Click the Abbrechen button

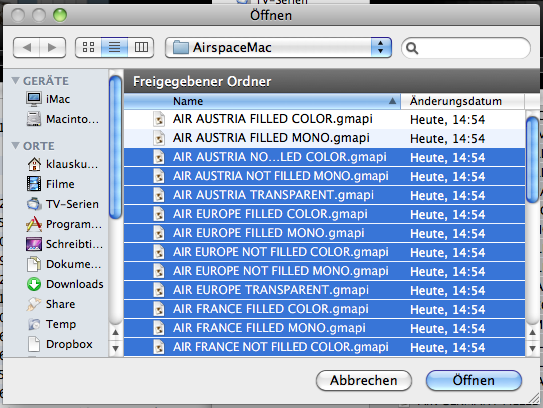point(364,380)
